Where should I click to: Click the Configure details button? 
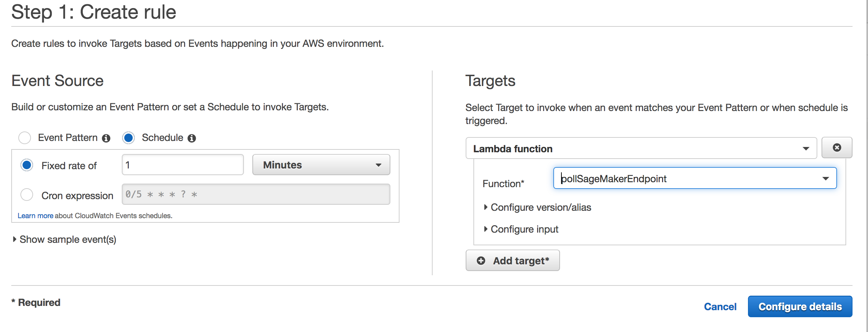[x=800, y=307]
